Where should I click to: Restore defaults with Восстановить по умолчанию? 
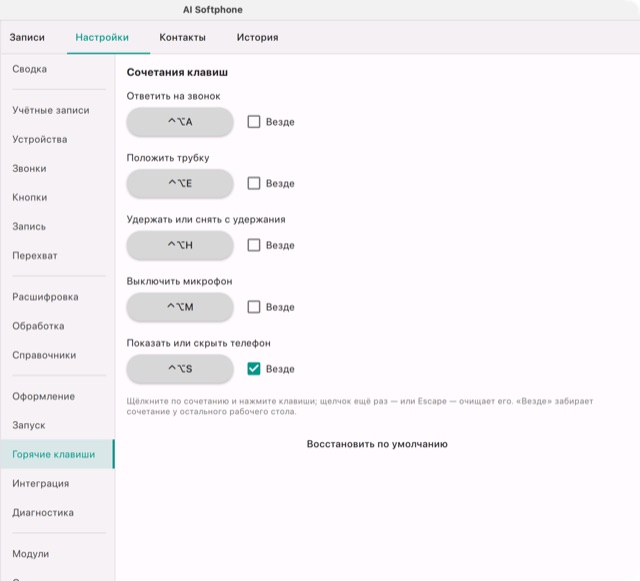coord(377,444)
